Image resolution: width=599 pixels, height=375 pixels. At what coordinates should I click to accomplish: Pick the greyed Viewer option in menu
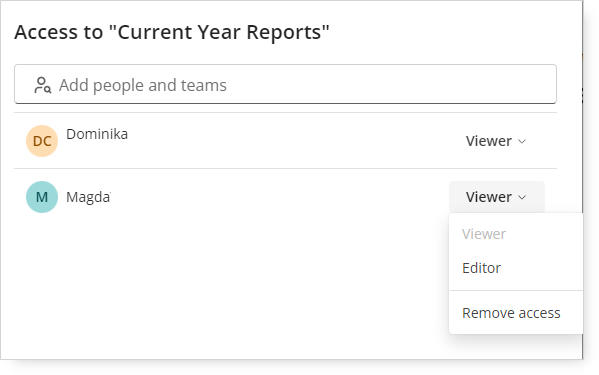coord(484,234)
